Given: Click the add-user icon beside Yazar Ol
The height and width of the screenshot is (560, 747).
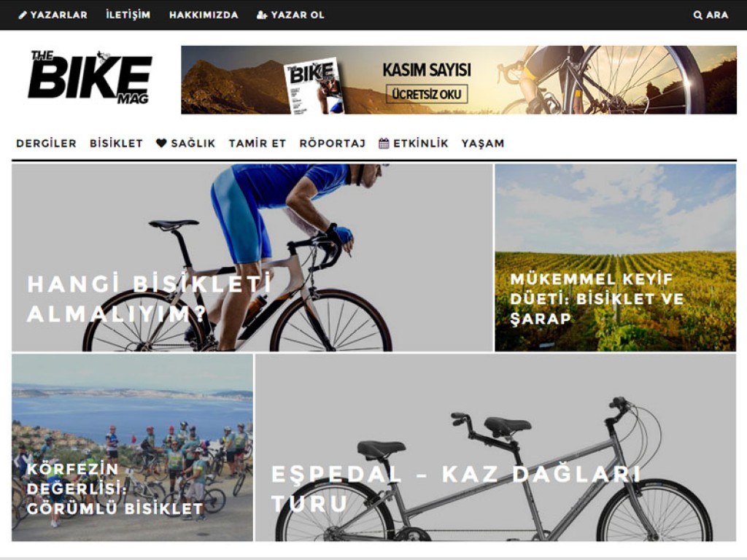Looking at the screenshot, I should coord(262,15).
